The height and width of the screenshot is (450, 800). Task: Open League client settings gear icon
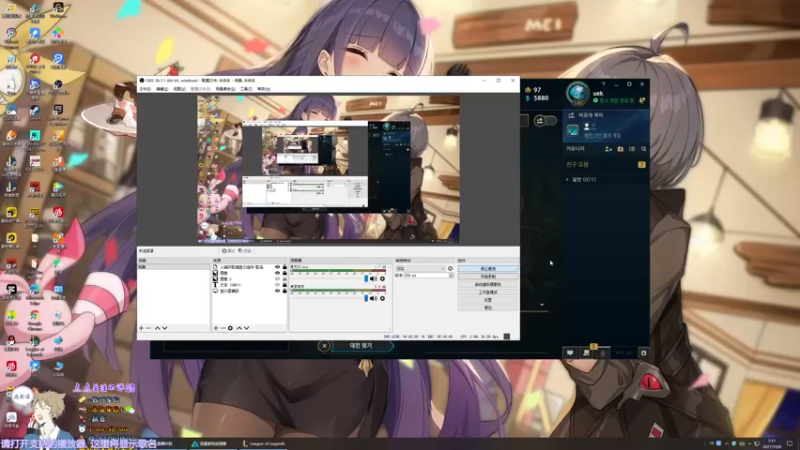[x=629, y=84]
